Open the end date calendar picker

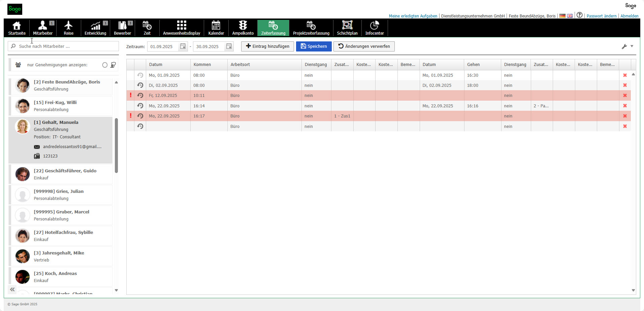(229, 46)
